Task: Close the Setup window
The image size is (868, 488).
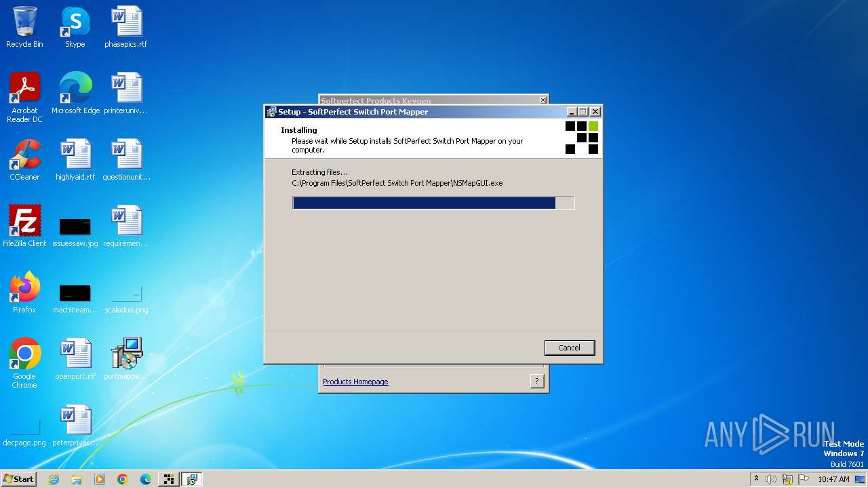Action: 595,112
